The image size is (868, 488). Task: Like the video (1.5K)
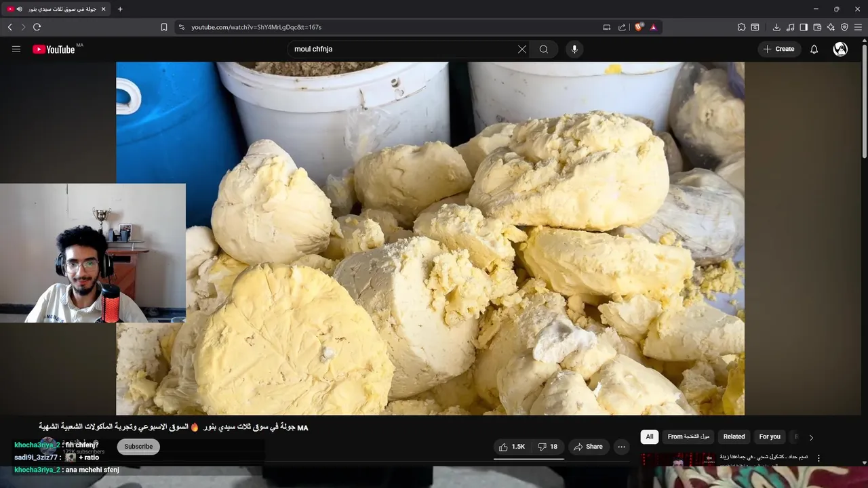point(512,447)
